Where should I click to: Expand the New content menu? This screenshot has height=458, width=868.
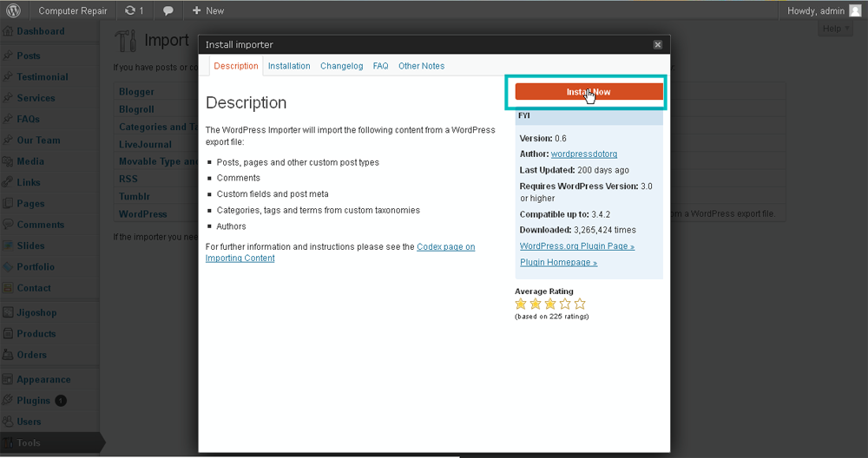click(x=208, y=10)
